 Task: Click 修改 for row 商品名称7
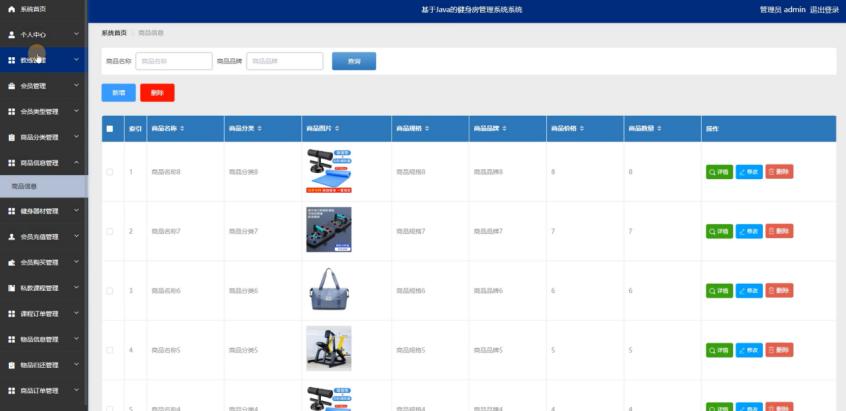pos(749,231)
